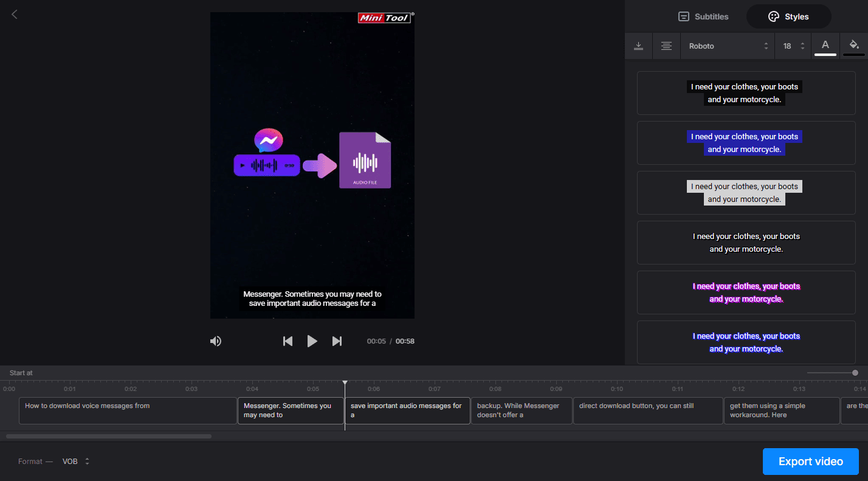Click the subtitle caption overlay on the video
This screenshot has height=481, width=868.
point(312,299)
